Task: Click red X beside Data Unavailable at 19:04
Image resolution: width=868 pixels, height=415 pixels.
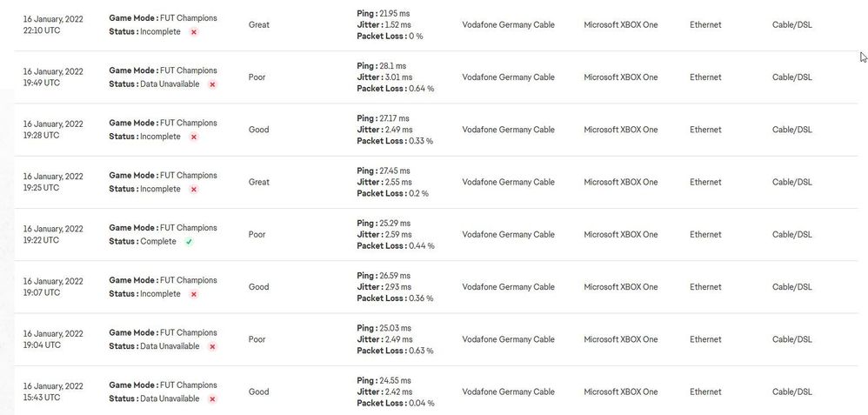Action: pos(212,346)
